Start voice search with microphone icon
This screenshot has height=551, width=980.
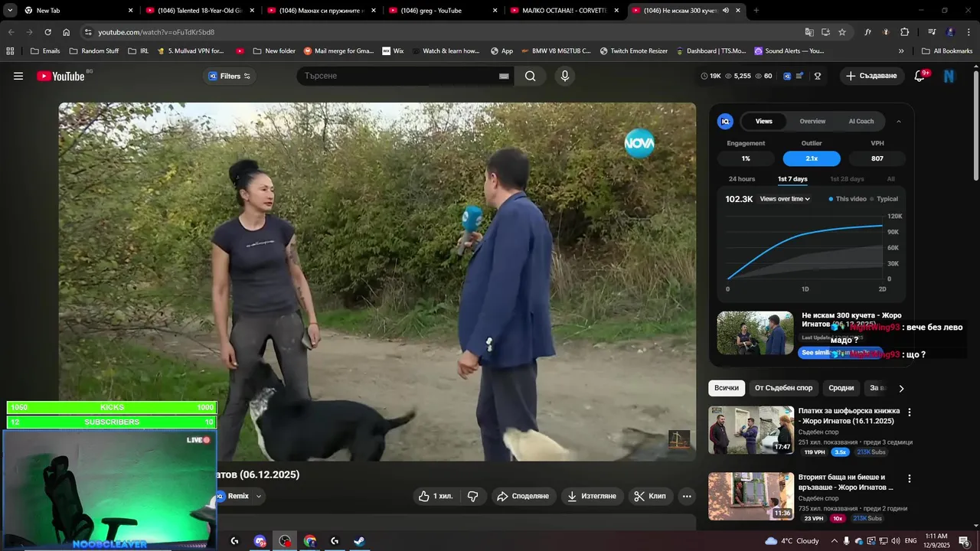pos(565,76)
